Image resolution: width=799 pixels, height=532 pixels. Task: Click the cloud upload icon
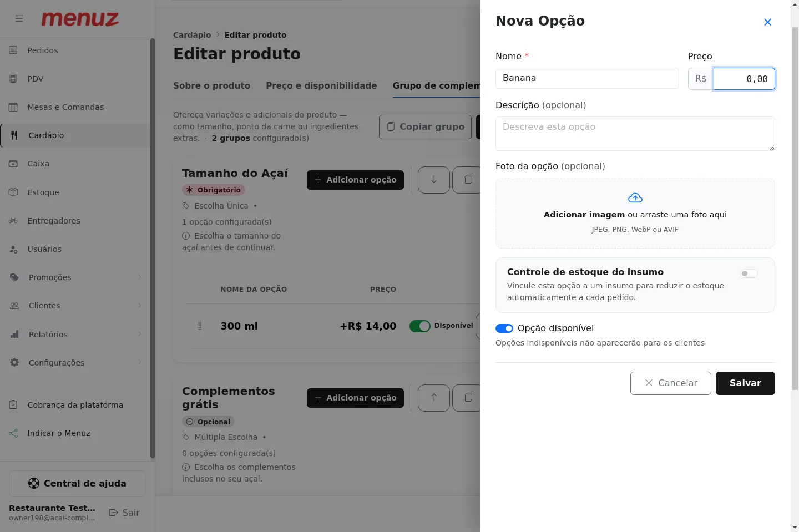pos(635,198)
